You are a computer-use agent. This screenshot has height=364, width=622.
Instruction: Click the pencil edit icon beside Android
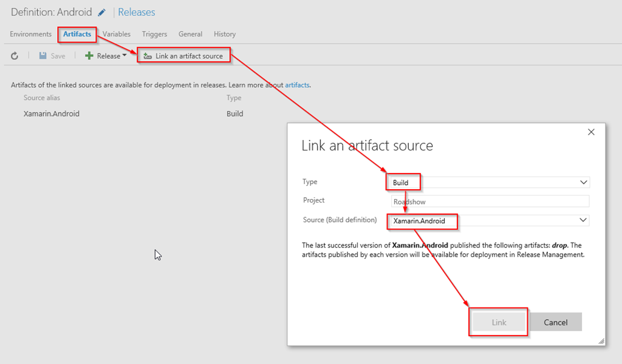(102, 13)
